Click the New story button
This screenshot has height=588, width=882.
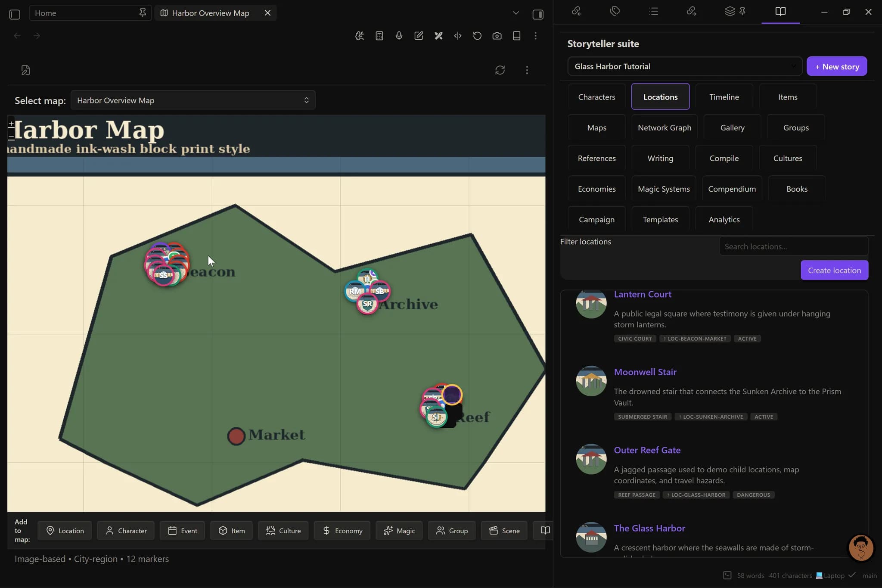pyautogui.click(x=836, y=66)
